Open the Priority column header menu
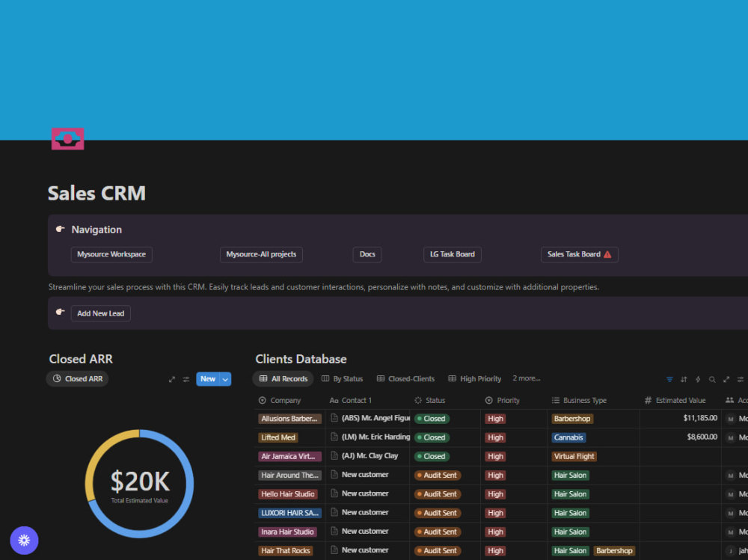This screenshot has width=748, height=560. 503,400
